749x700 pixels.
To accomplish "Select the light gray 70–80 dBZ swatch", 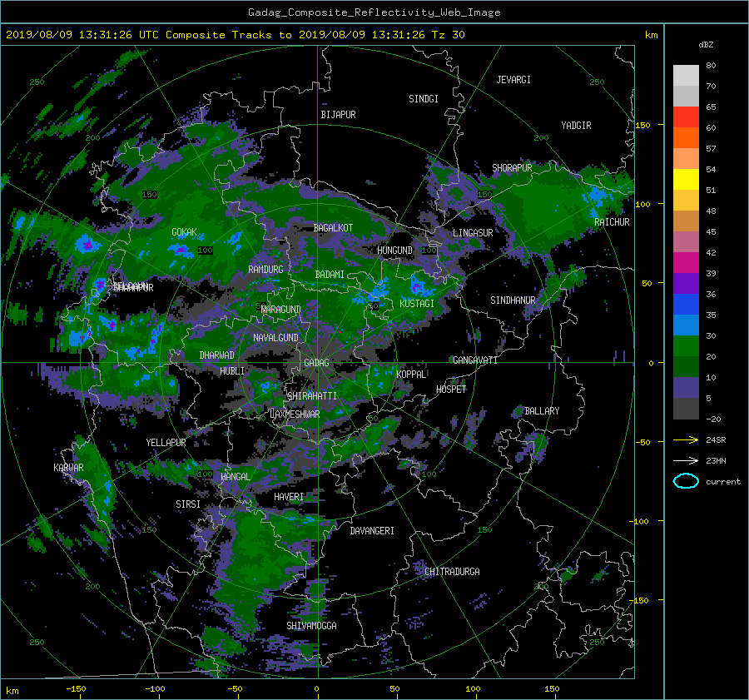I will click(686, 76).
